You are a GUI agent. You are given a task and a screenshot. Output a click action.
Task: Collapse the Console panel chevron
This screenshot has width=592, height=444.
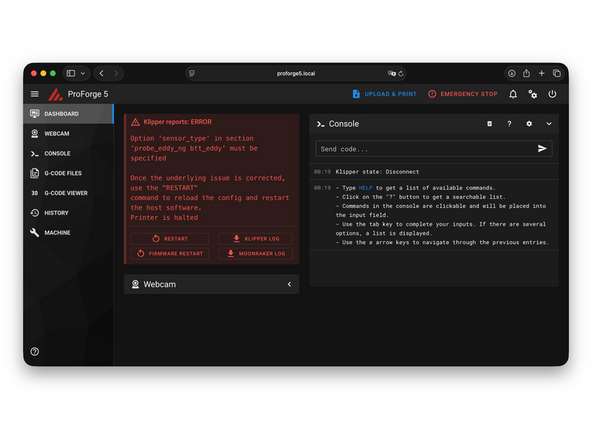[549, 123]
